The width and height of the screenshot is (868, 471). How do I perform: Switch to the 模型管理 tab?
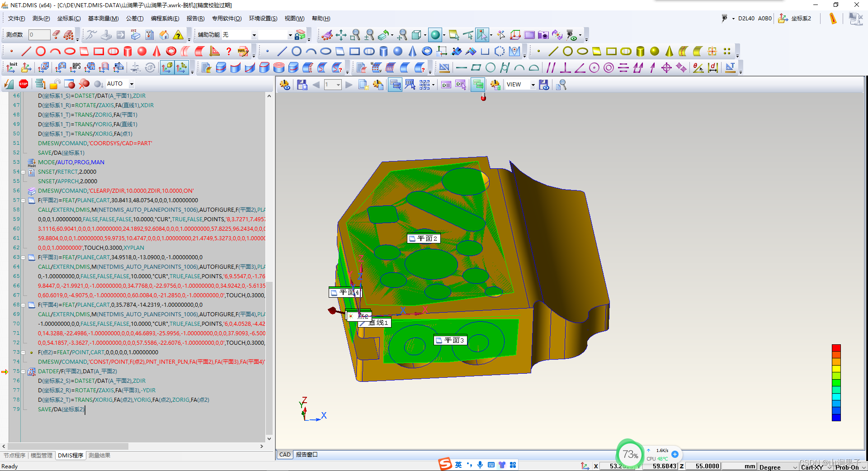(42, 455)
